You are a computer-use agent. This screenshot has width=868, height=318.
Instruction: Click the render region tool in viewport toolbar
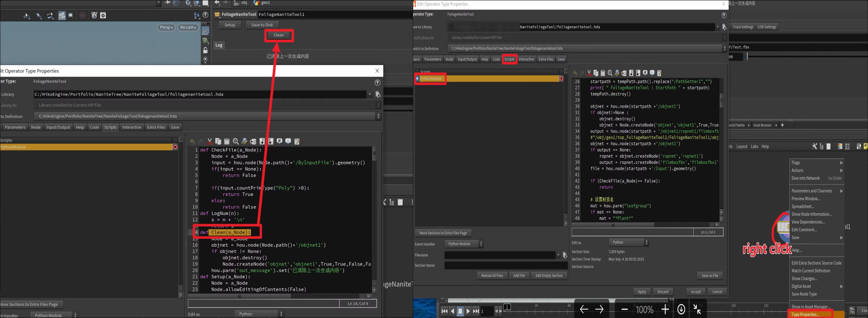click(71, 15)
